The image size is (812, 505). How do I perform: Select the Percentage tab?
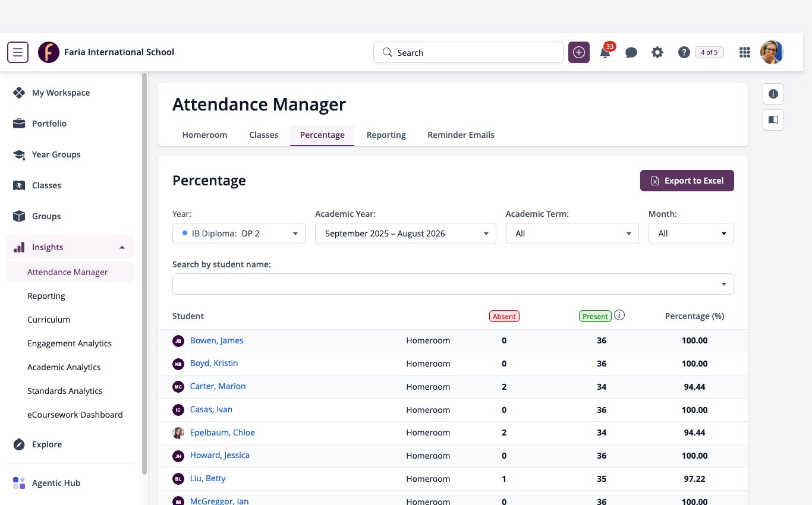(322, 135)
